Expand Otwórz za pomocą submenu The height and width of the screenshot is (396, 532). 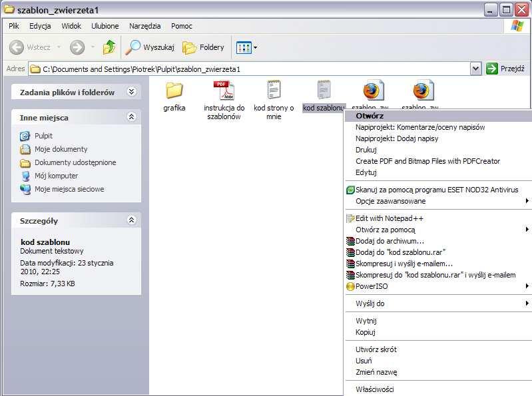pyautogui.click(x=438, y=230)
